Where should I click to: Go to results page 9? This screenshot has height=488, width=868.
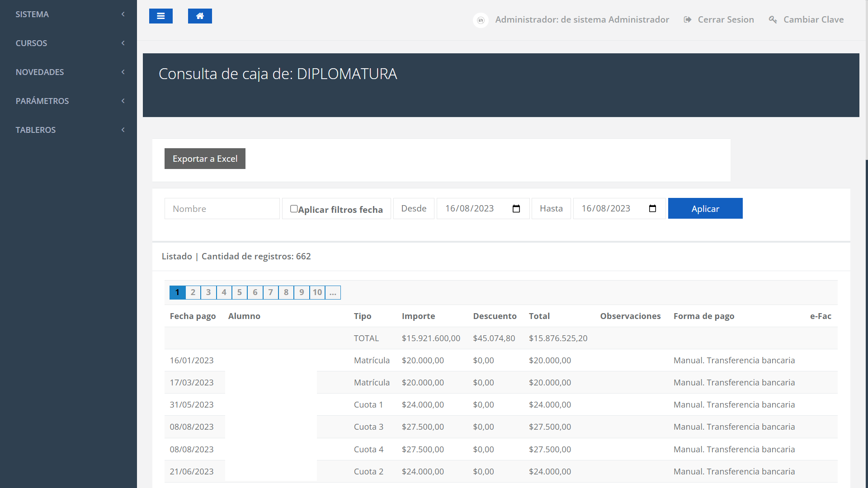(x=302, y=292)
